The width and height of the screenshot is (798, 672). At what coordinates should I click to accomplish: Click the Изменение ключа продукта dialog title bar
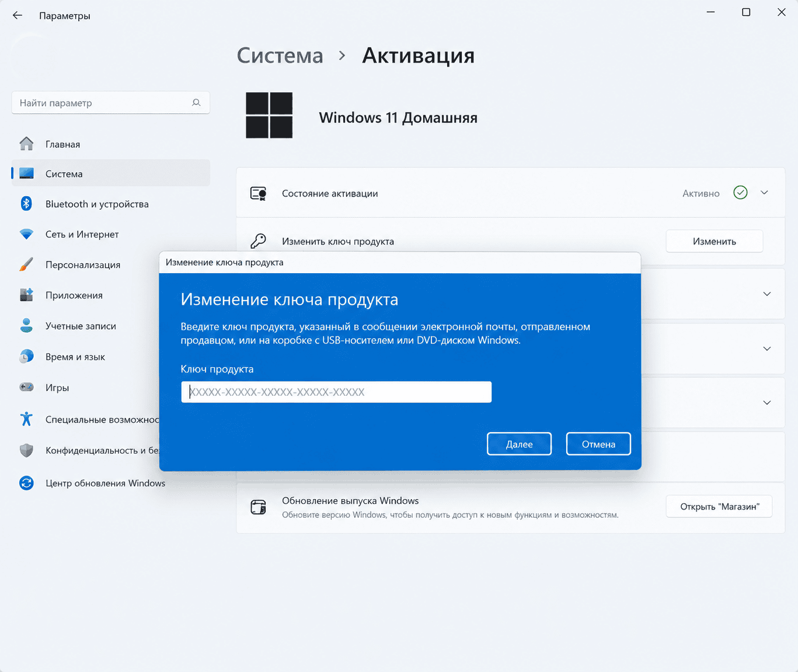(400, 262)
